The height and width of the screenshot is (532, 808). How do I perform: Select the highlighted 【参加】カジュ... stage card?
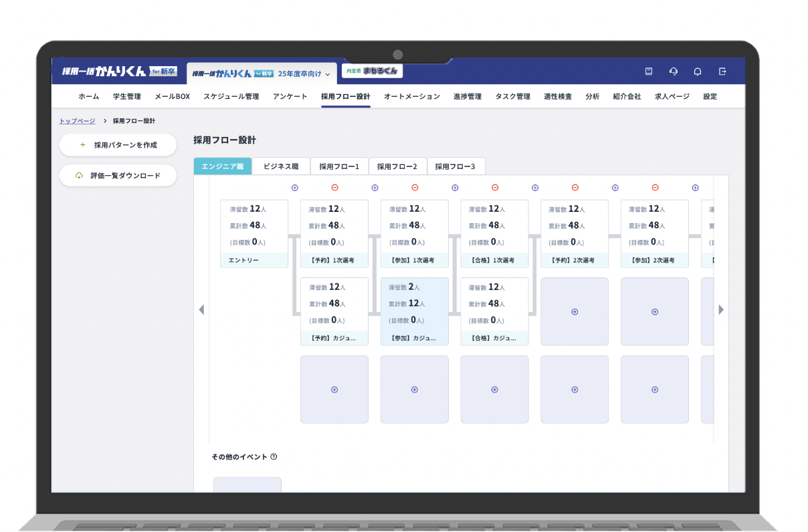[414, 311]
